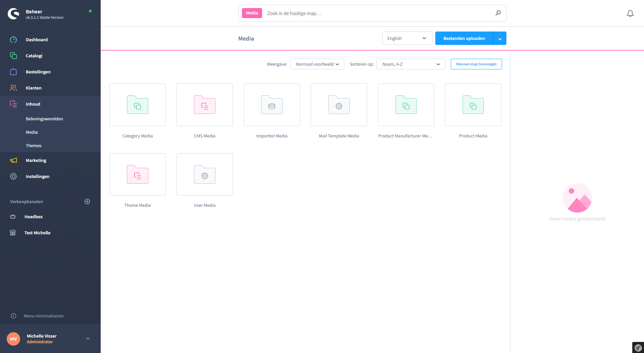Go to Belevingswerelden menu item
Viewport: 644px width, 353px height.
tap(44, 119)
